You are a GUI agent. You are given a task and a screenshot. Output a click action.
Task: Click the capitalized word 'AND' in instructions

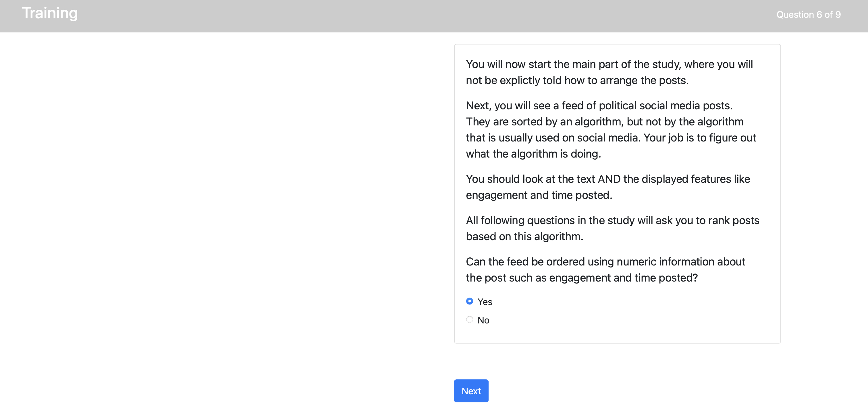point(609,179)
